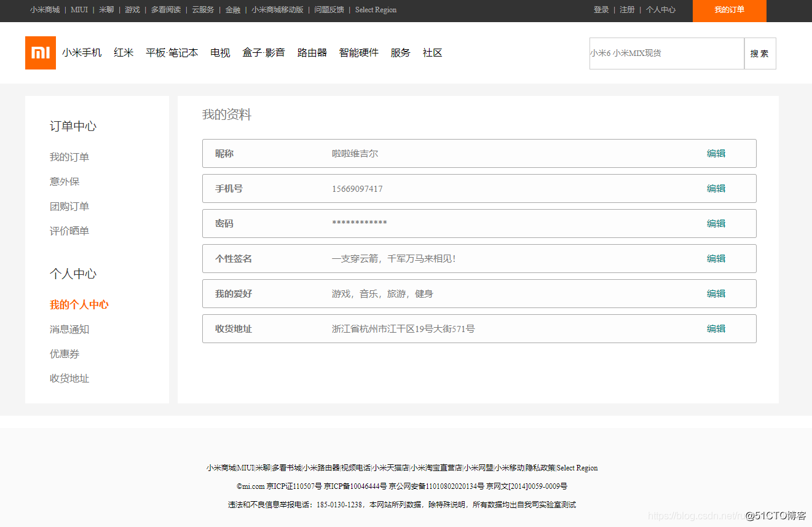Open 电视 navigation menu
This screenshot has height=527, width=812.
tap(220, 53)
